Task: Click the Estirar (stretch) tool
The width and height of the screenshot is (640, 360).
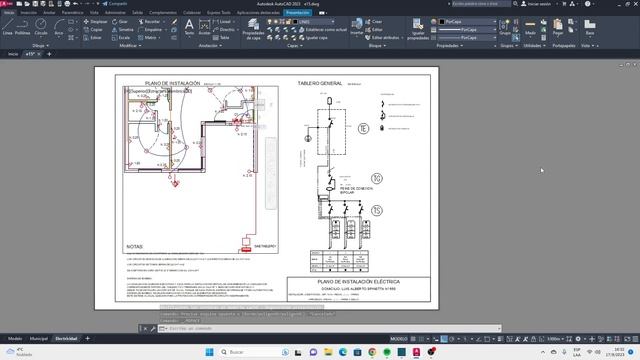Action: tap(93, 38)
